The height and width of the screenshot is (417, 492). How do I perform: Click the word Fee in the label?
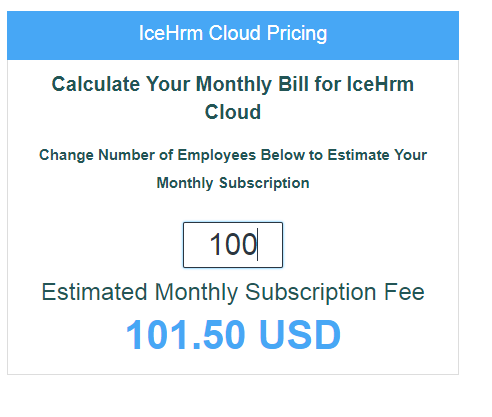pyautogui.click(x=404, y=292)
